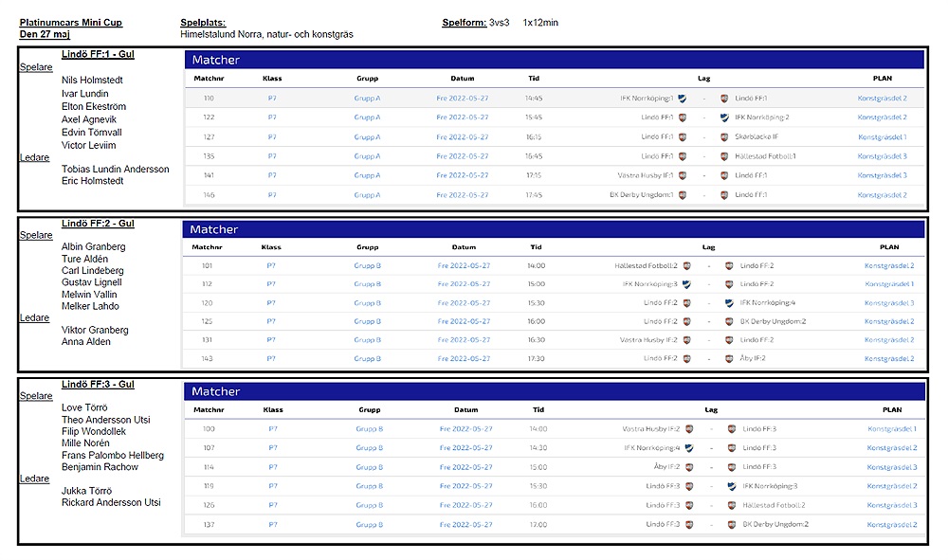Click the Matcher header for Lindö FF:3

click(x=555, y=391)
